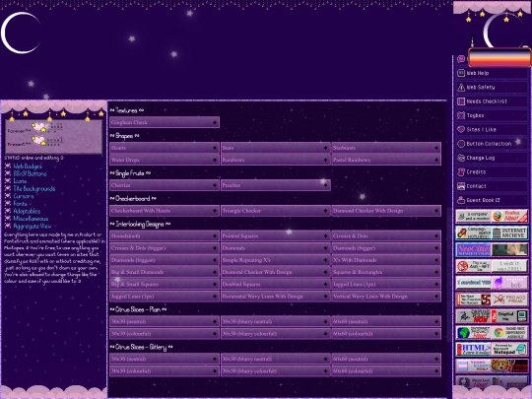
Task: Expand the Triangle Checker section
Action: [276, 211]
